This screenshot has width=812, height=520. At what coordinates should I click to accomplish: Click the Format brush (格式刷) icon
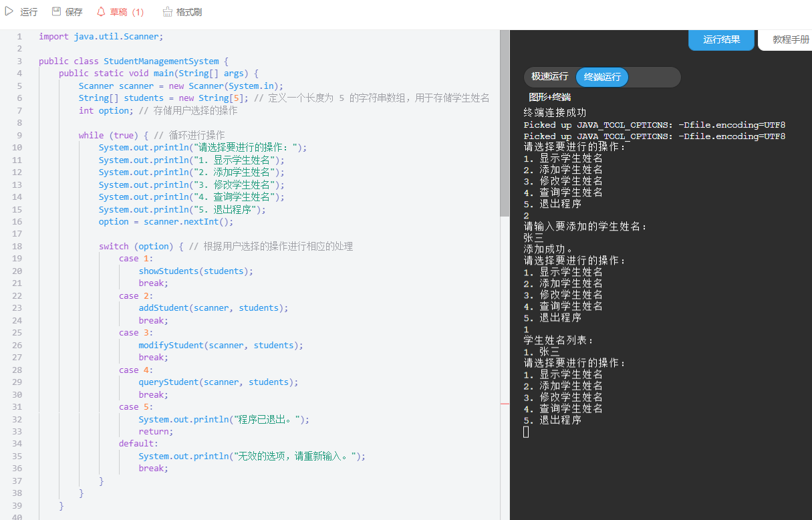[x=167, y=11]
